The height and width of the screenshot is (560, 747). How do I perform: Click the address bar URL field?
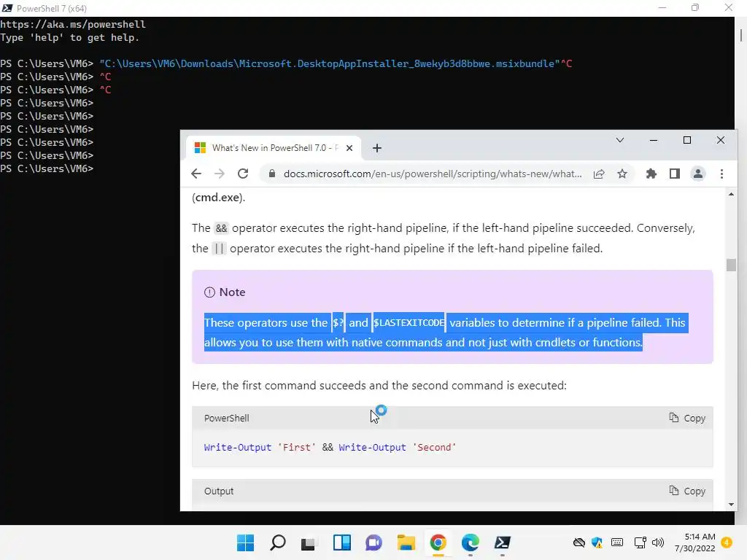[433, 174]
